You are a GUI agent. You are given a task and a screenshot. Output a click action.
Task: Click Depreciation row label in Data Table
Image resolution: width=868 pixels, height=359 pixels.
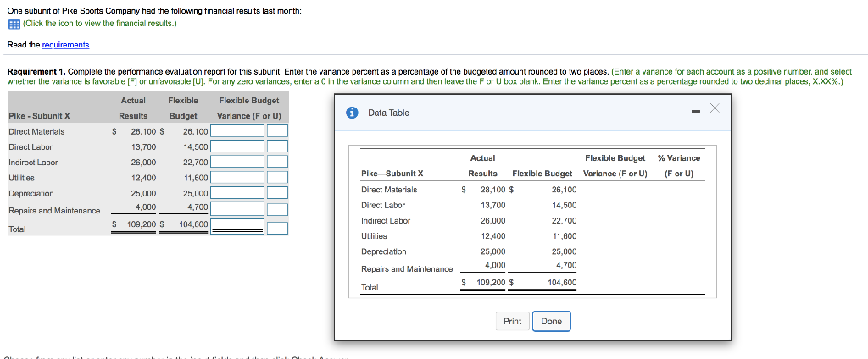coord(384,251)
